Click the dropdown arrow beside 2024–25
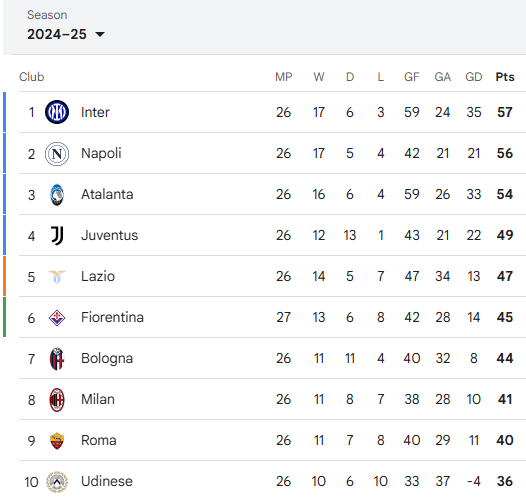Viewport: 526px width, 500px height. [100, 34]
